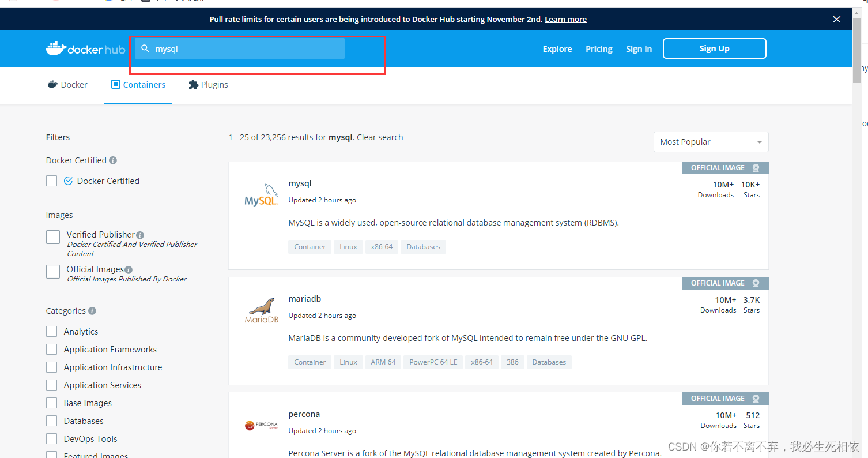Toggle the DevOps Tools checkbox
The height and width of the screenshot is (458, 868).
(x=52, y=438)
